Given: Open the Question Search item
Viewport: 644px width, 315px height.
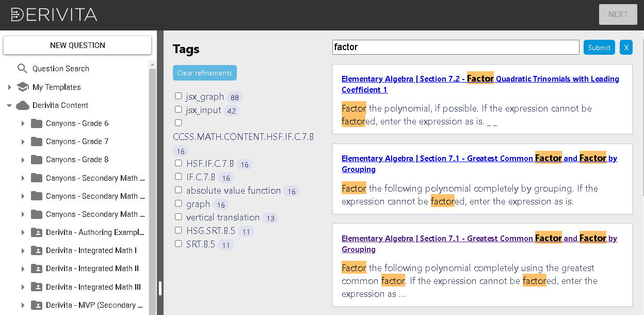Looking at the screenshot, I should click(60, 69).
